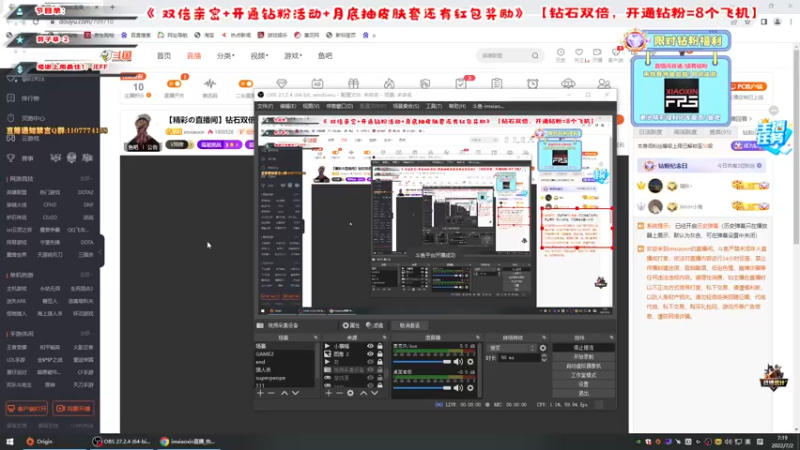The image size is (800, 450).
Task: Switch to 周活跃度 tab in right panel
Action: click(x=685, y=132)
